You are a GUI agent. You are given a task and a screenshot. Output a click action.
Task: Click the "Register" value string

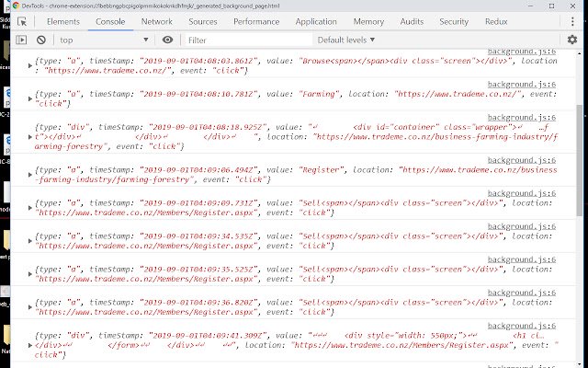point(321,169)
